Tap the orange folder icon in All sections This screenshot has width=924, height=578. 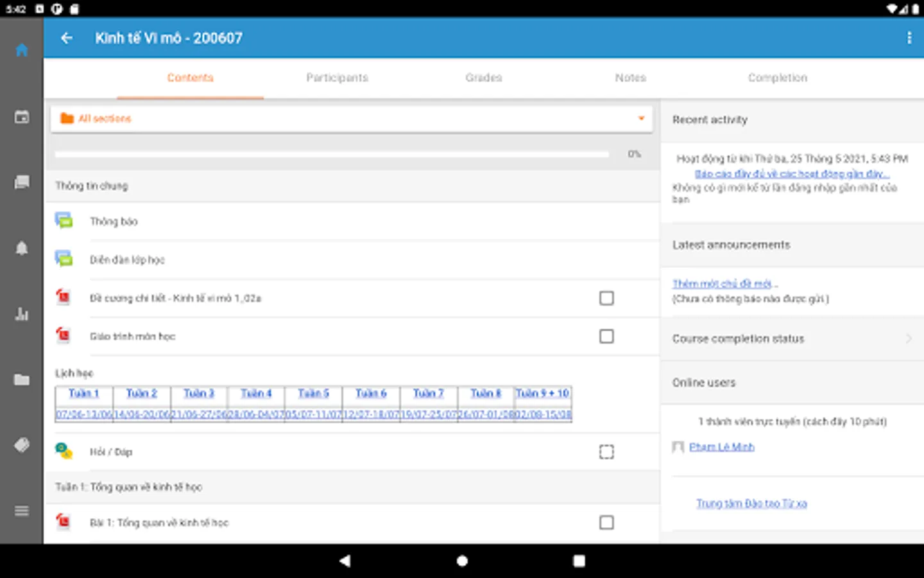tap(67, 118)
